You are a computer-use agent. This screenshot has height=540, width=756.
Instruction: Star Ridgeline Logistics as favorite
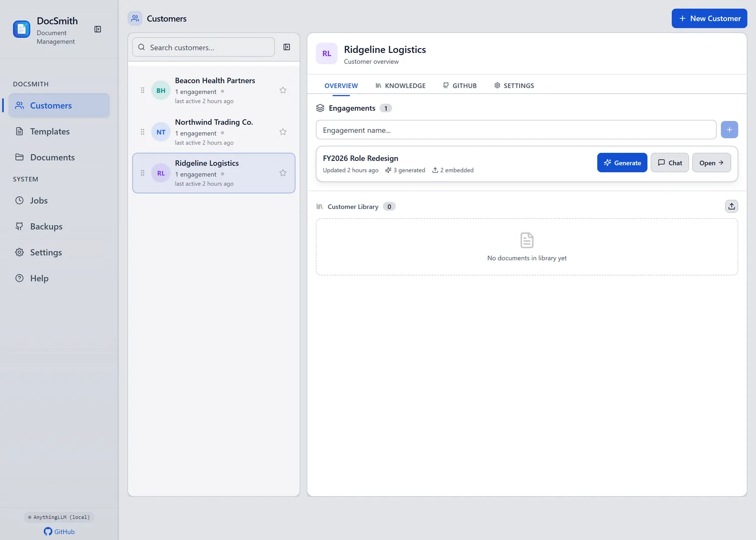click(283, 173)
